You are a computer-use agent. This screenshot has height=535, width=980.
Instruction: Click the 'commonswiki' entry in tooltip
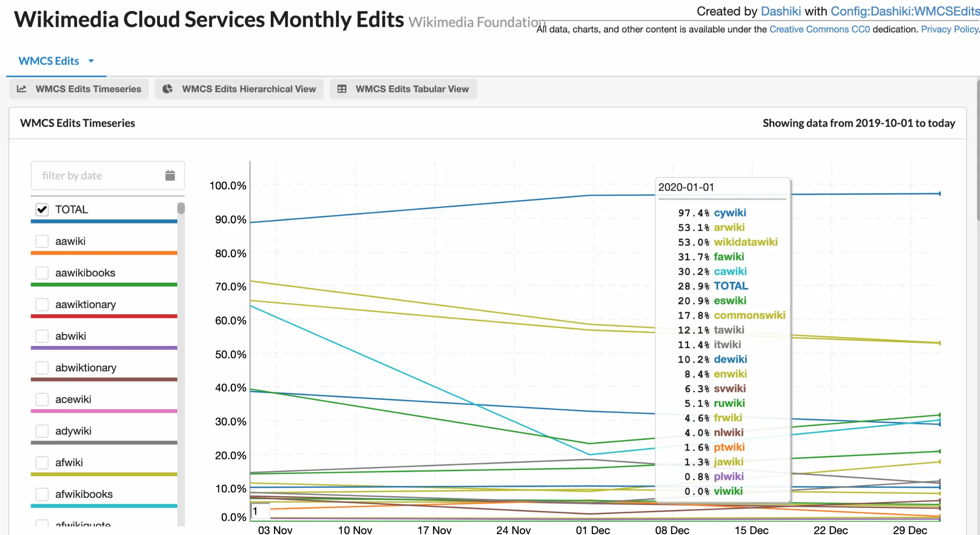click(750, 316)
